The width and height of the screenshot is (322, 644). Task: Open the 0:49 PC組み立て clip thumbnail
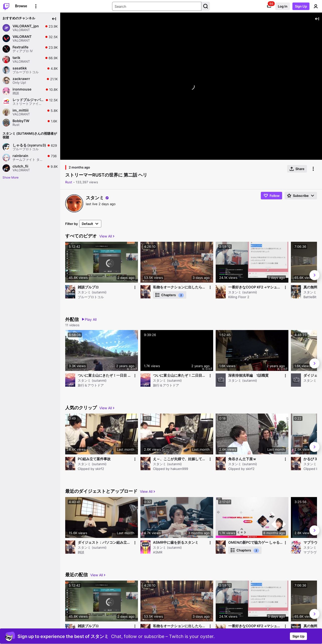pos(102,434)
